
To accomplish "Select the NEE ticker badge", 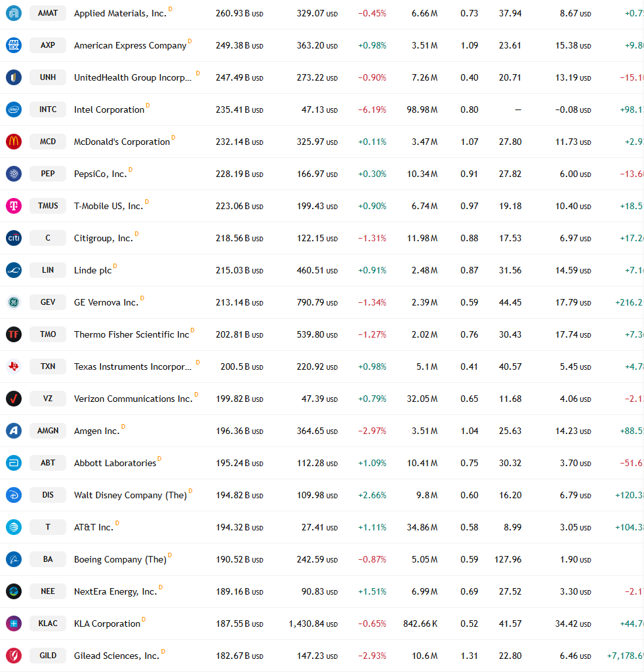I will (x=48, y=591).
